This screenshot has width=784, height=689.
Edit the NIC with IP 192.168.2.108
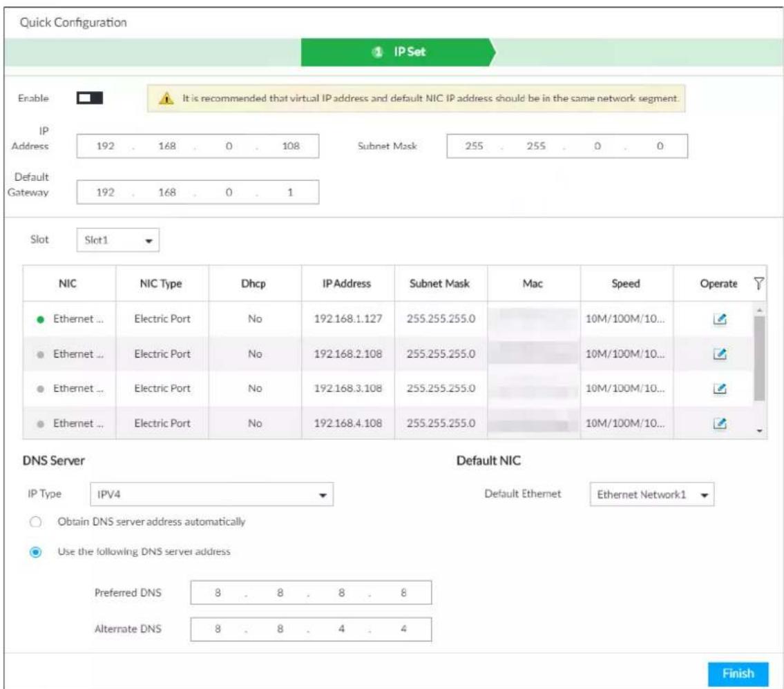(720, 353)
